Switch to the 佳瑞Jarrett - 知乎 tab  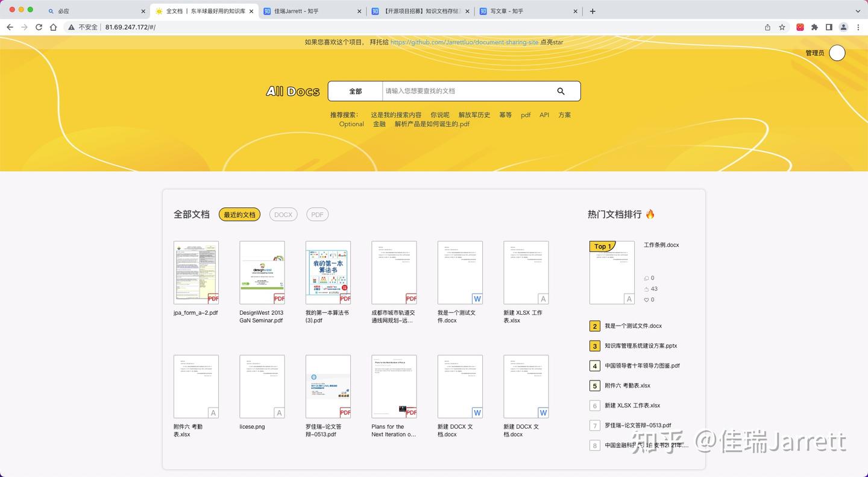[303, 11]
